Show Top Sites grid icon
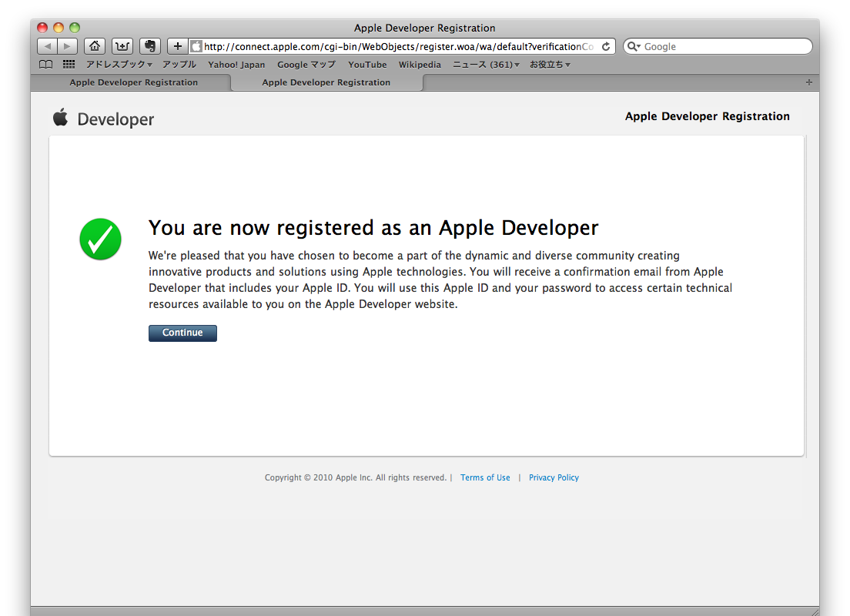Viewport: 850px width, 616px height. pyautogui.click(x=69, y=65)
